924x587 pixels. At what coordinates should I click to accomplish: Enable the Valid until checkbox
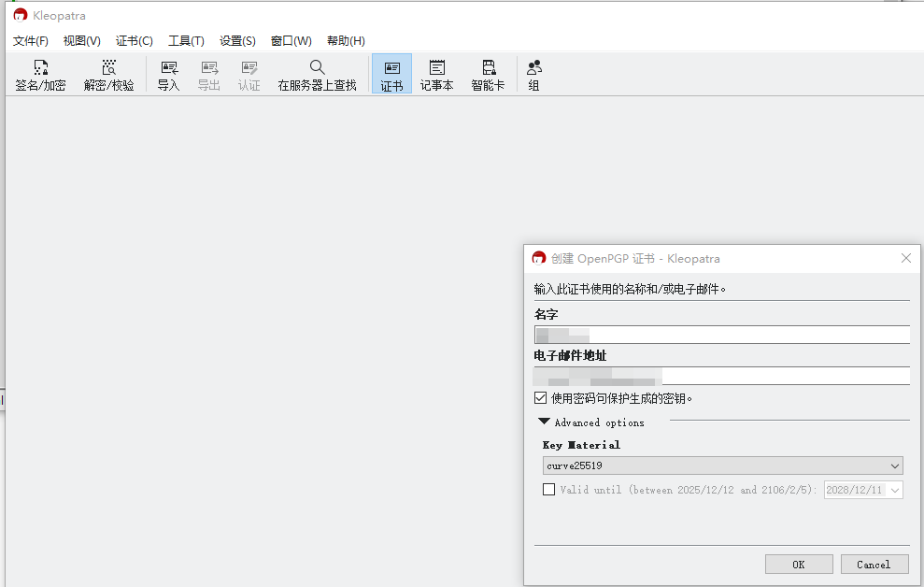(548, 489)
